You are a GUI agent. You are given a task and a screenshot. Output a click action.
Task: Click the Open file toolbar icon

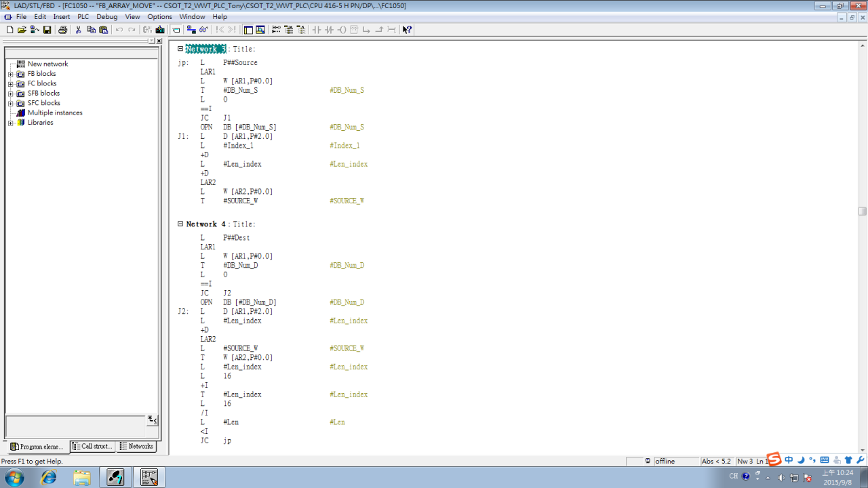[22, 30]
